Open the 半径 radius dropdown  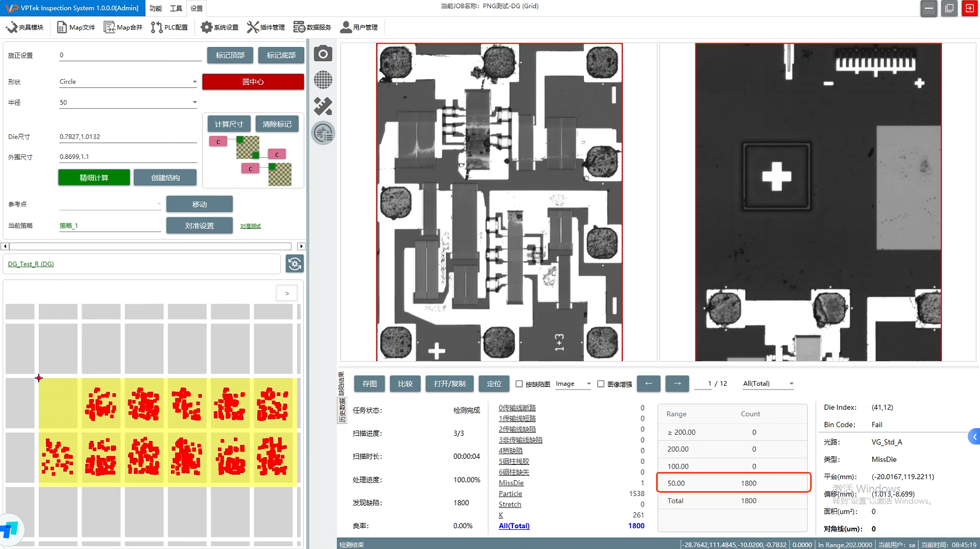coord(128,102)
